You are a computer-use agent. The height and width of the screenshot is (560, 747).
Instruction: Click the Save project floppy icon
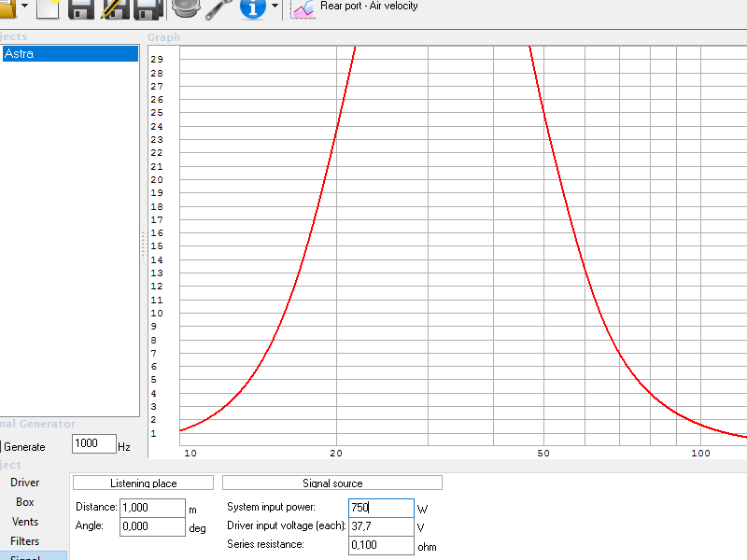(81, 7)
